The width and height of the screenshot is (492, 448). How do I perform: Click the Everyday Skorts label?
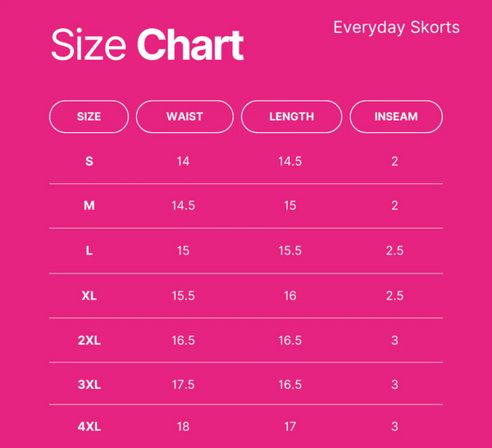[x=397, y=27]
